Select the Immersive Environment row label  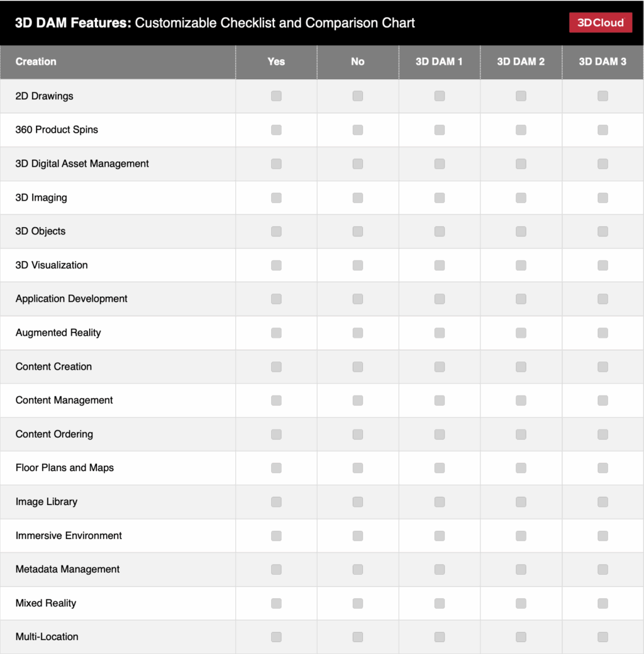(69, 536)
